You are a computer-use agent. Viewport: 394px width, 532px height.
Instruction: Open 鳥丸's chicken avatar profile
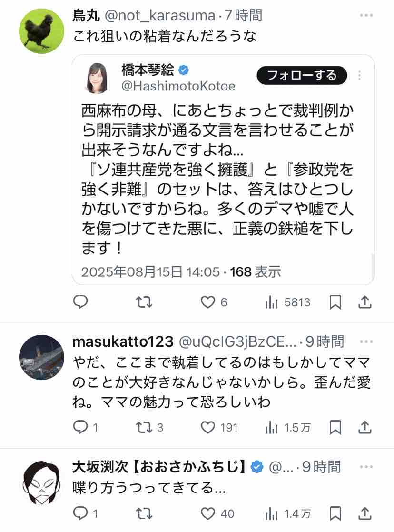[41, 31]
